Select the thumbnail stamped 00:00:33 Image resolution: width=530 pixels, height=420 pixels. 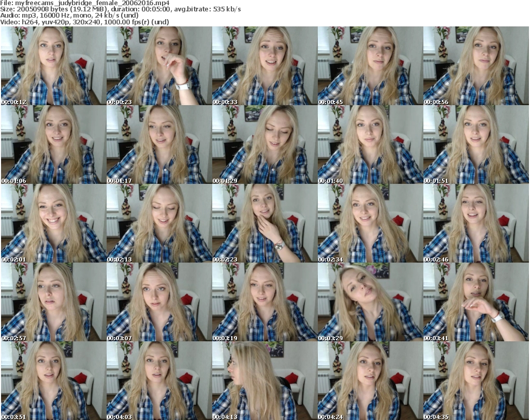[x=264, y=66]
